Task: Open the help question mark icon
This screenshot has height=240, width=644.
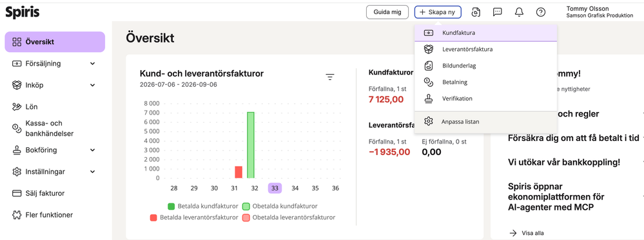Action: [541, 12]
